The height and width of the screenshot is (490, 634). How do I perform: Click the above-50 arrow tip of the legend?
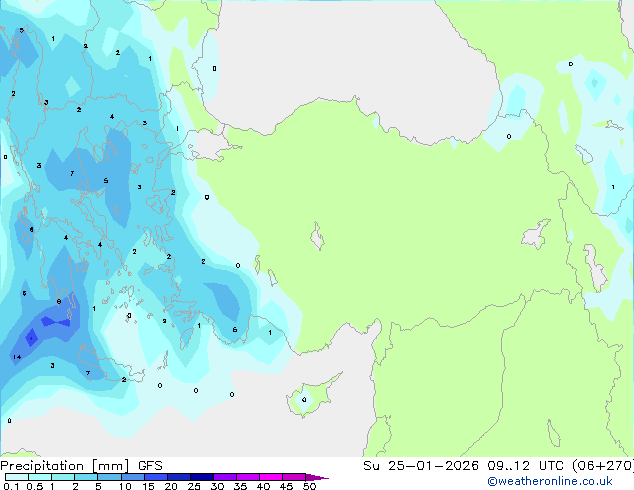pyautogui.click(x=317, y=477)
